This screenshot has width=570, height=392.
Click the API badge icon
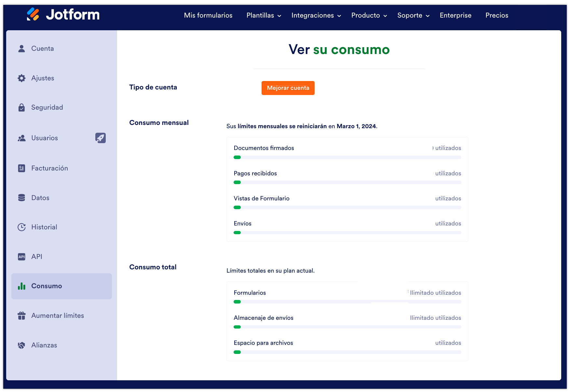[x=21, y=257]
